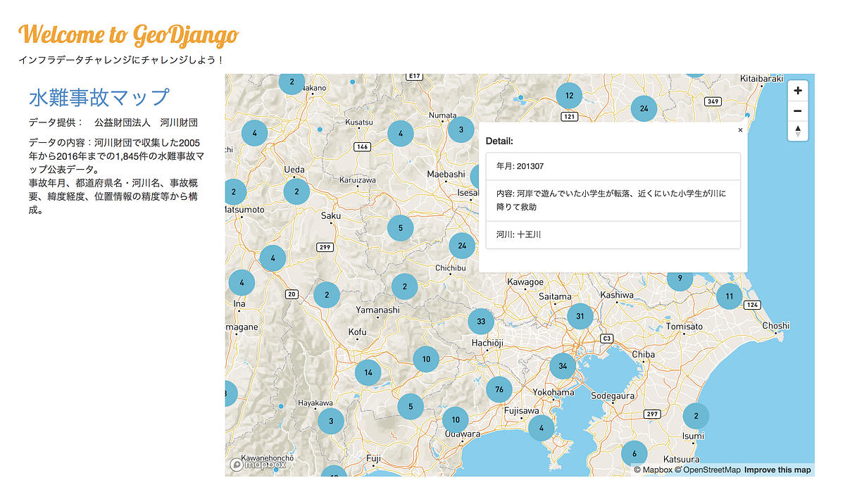Click the データ提供 公益財団法人 河川財団 line
This screenshot has width=845, height=504.
click(x=113, y=122)
